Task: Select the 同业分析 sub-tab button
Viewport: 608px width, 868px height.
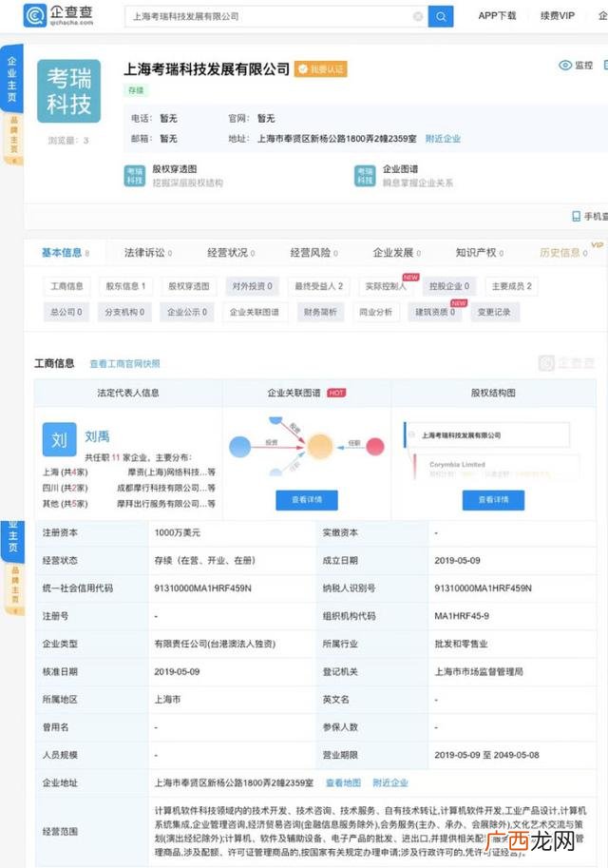Action: (x=375, y=312)
